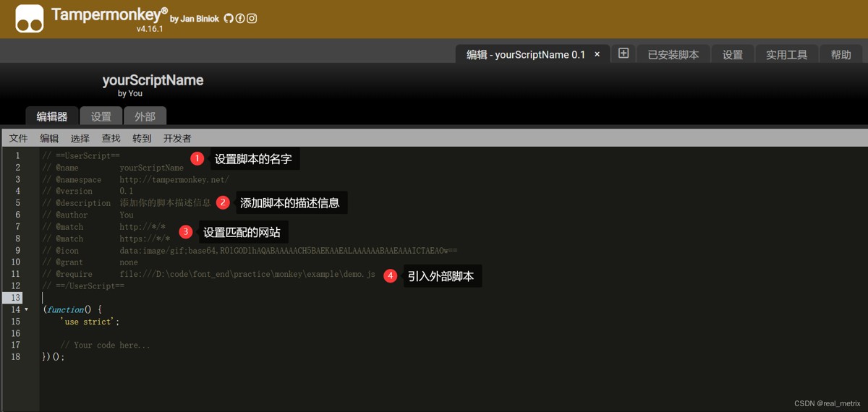The height and width of the screenshot is (412, 868).
Task: Select the 编辑器 sub-tab
Action: click(x=52, y=116)
